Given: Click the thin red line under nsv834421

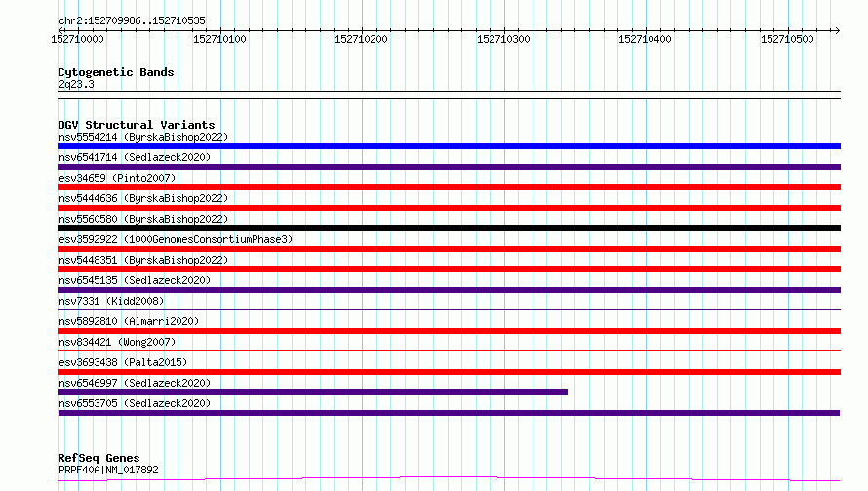Looking at the screenshot, I should 449,350.
